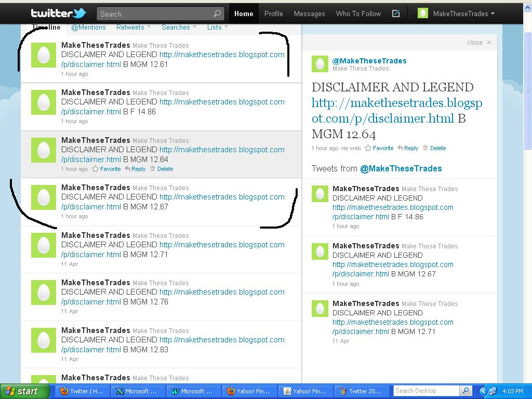Switch to the Timeline tab
The height and width of the screenshot is (399, 532).
click(x=46, y=27)
